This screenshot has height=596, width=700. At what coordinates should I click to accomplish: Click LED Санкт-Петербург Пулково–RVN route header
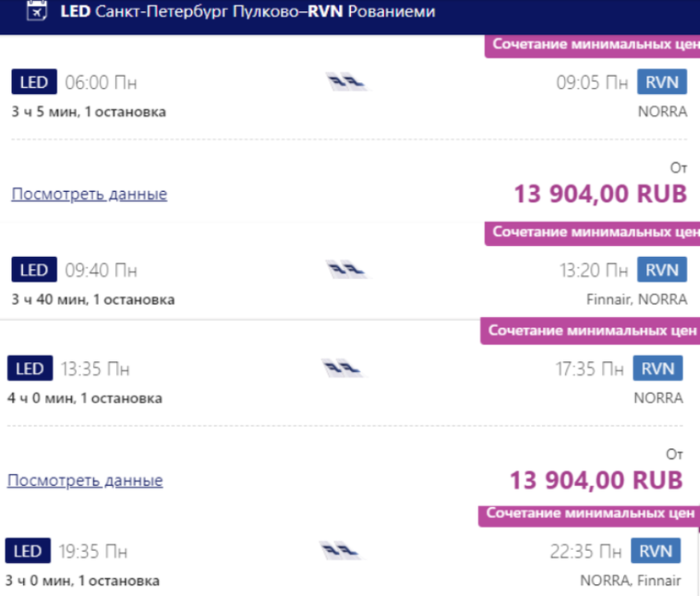(x=248, y=12)
